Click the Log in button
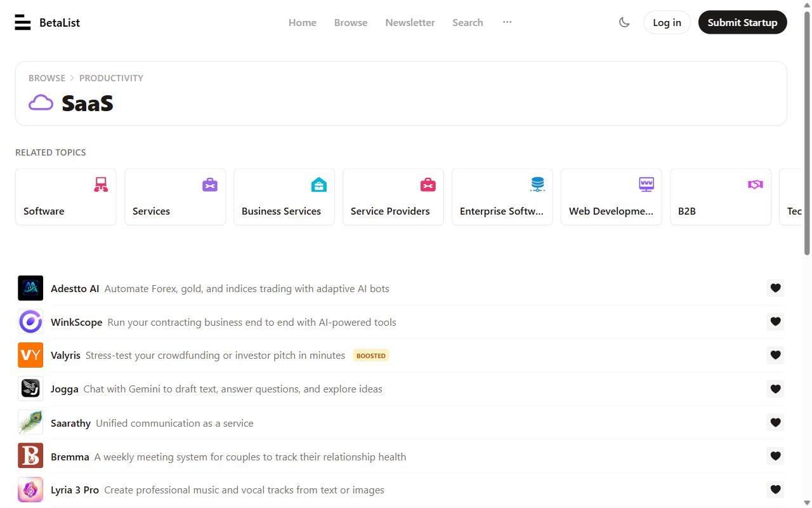 667,22
